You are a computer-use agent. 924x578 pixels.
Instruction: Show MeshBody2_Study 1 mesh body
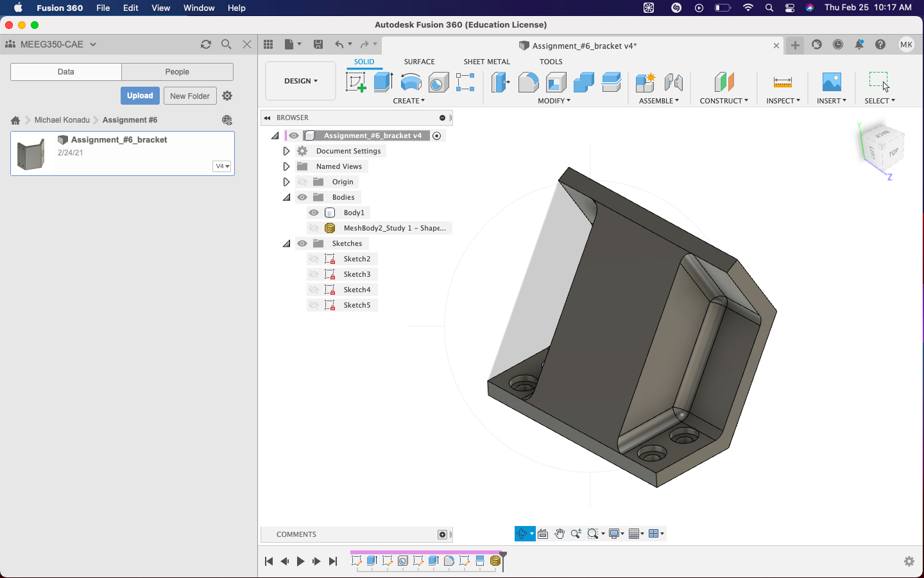click(314, 227)
